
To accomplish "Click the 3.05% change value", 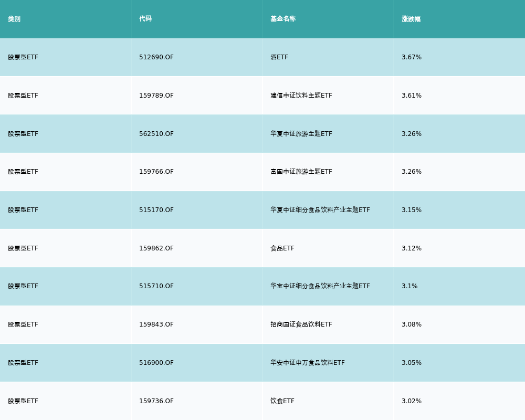I will click(x=412, y=363).
